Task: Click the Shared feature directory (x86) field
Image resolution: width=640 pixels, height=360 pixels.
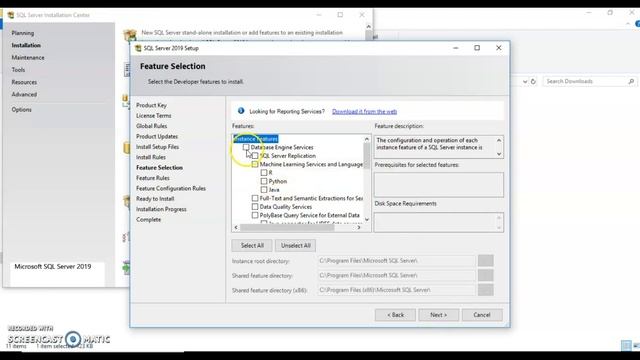Action: (x=397, y=290)
